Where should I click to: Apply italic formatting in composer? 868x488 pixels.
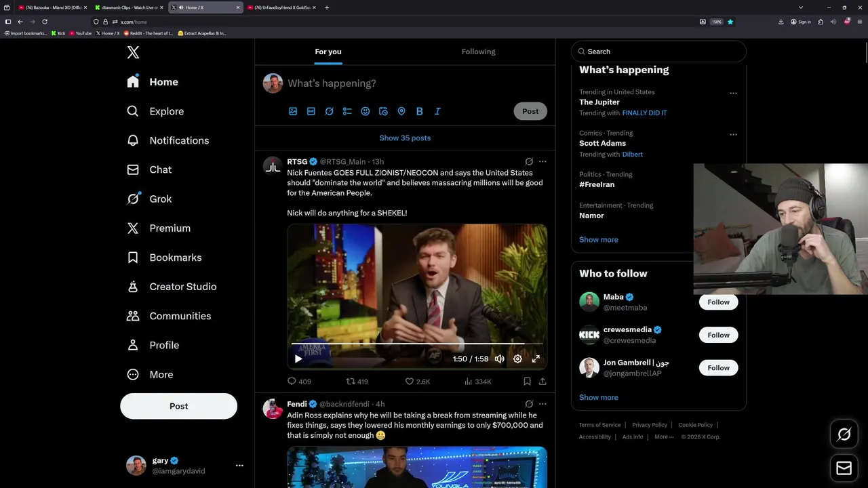coord(437,111)
